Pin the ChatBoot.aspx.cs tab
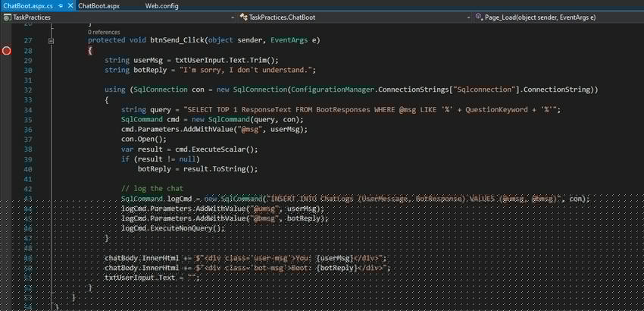Image resolution: width=644 pixels, height=311 pixels. click(59, 5)
